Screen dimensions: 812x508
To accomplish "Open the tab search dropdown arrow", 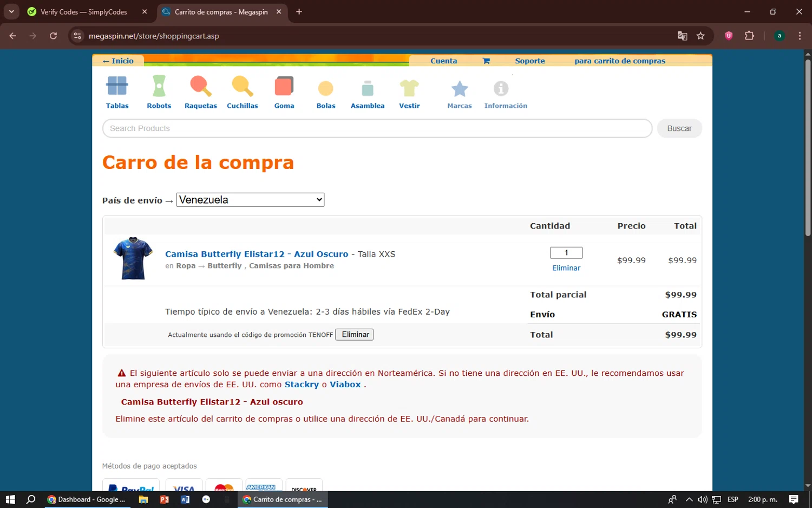I will click(11, 11).
